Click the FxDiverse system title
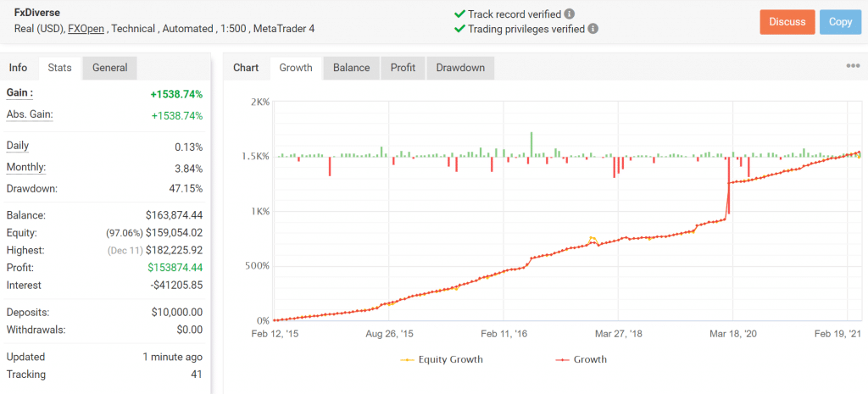Image resolution: width=868 pixels, height=394 pixels. (37, 13)
